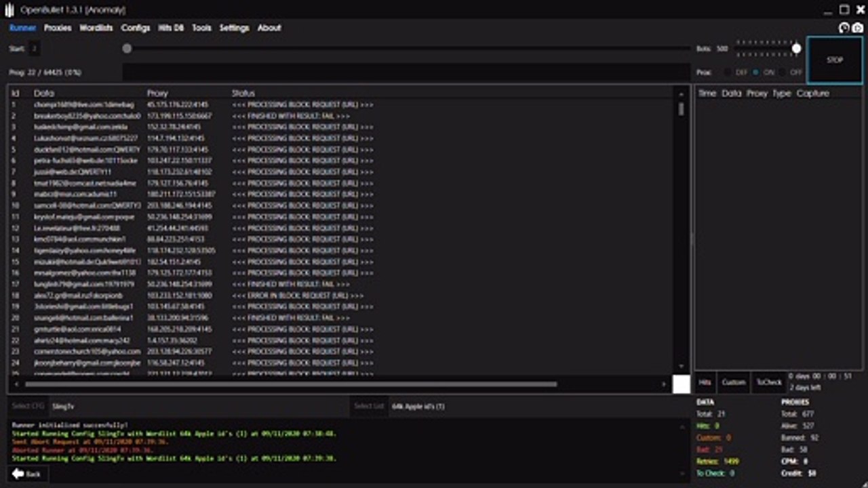
Task: Open the Hits DB menu tab
Action: (171, 28)
